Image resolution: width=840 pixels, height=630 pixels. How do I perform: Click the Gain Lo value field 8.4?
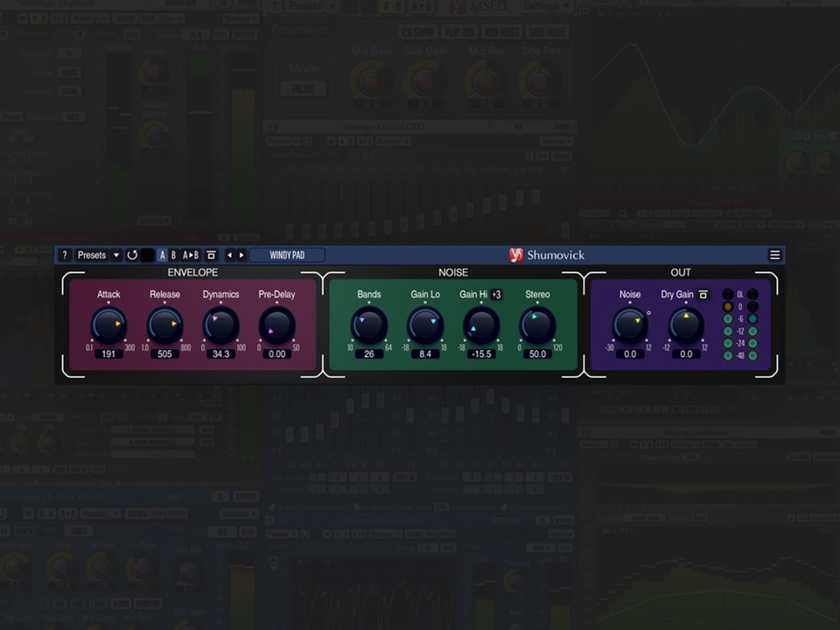pos(425,354)
